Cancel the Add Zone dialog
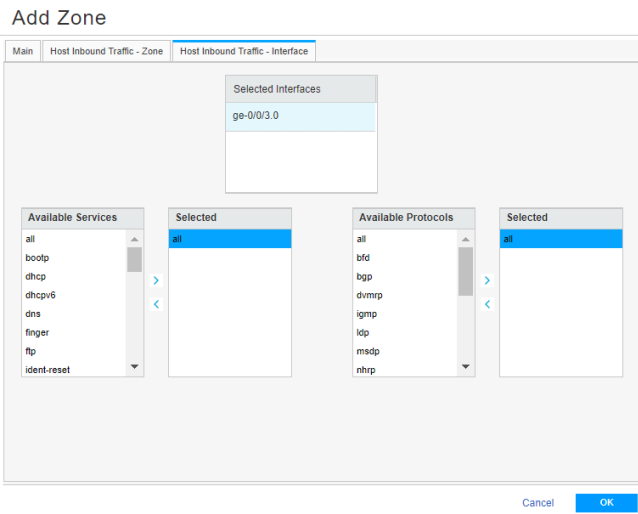The width and height of the screenshot is (638, 514). coord(537,502)
